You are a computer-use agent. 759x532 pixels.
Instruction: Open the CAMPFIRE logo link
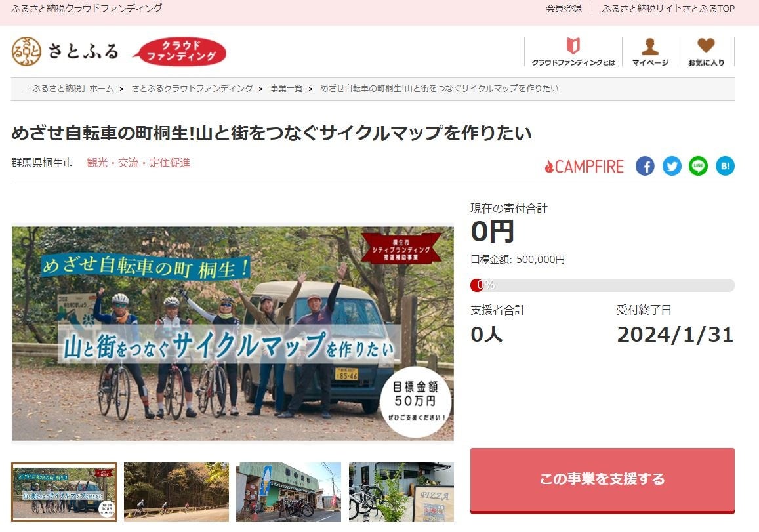click(x=585, y=167)
